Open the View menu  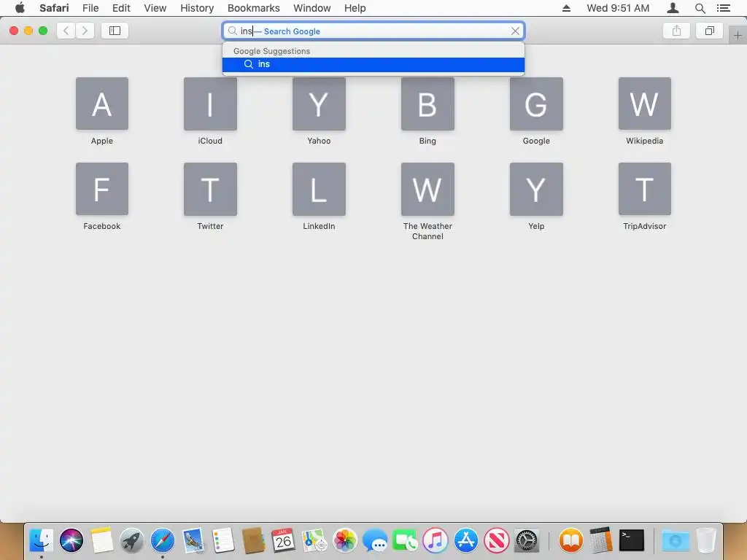coord(155,8)
